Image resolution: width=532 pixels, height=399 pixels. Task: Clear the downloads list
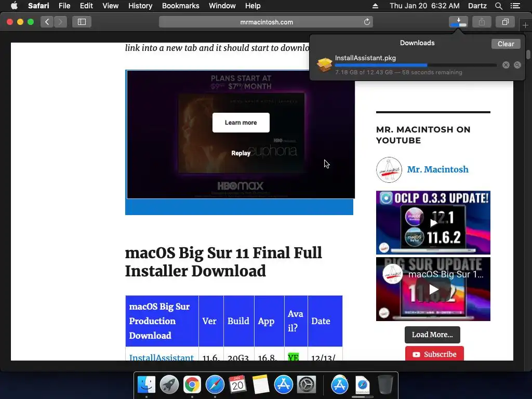click(x=506, y=44)
